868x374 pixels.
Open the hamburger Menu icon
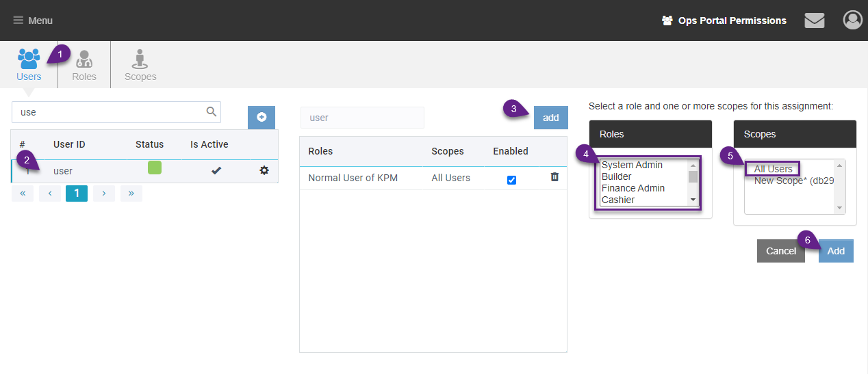(18, 21)
